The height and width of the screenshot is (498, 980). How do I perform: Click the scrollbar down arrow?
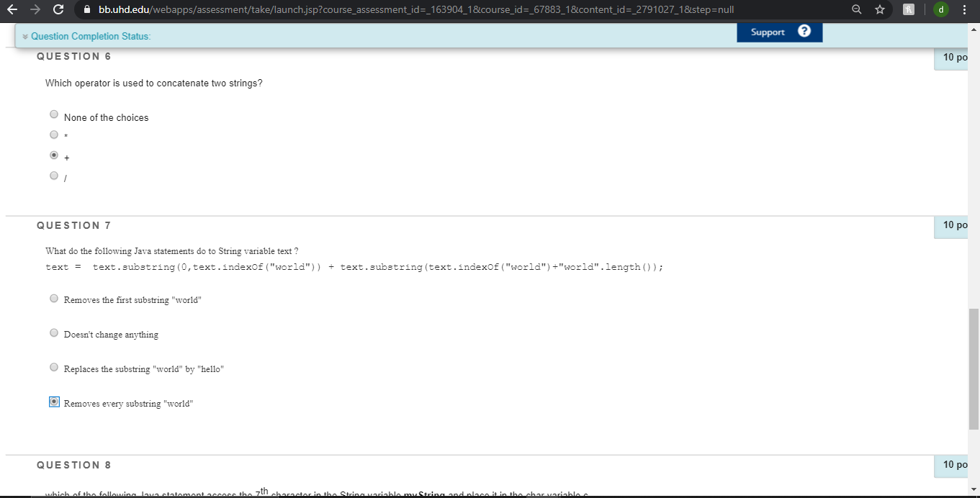point(974,491)
